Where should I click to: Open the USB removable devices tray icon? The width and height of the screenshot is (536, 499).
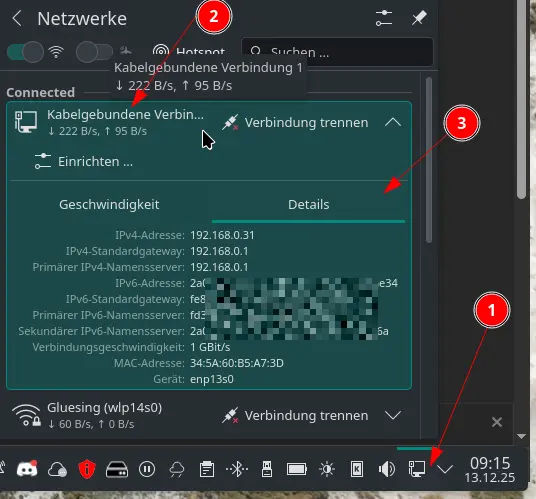coord(267,469)
